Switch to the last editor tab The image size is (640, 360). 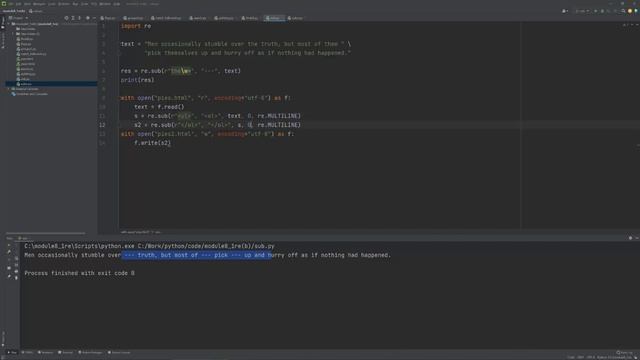click(x=295, y=18)
